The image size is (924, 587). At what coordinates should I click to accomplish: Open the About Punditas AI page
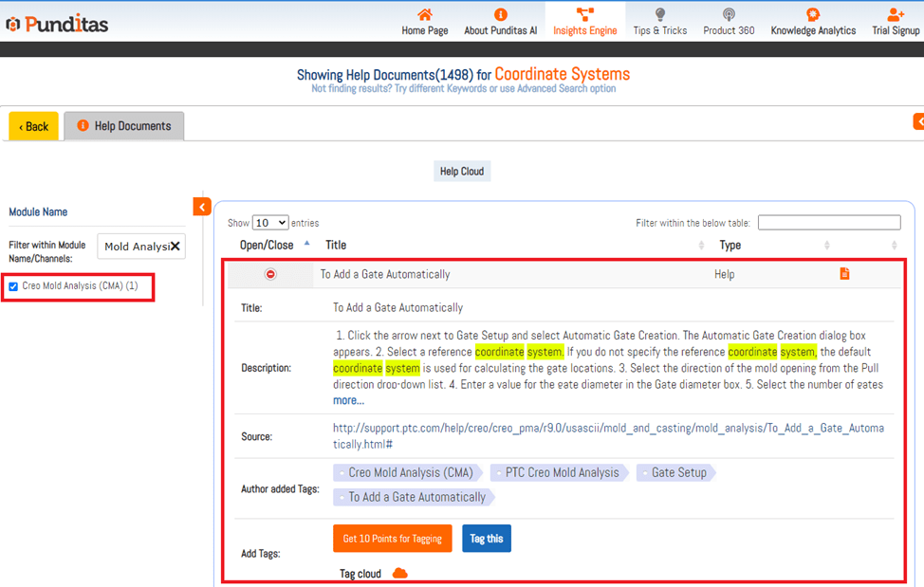(500, 21)
